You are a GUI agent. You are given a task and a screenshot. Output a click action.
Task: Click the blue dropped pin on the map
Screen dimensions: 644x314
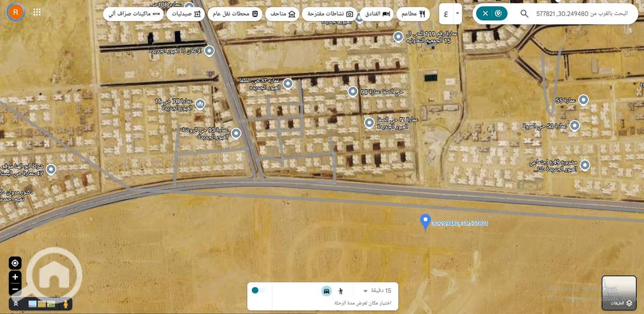click(425, 221)
